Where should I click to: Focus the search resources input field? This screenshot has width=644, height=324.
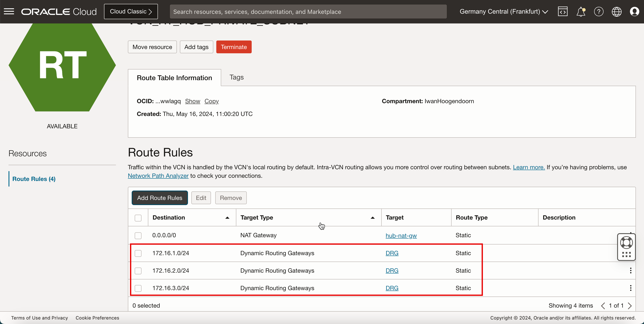click(x=308, y=12)
